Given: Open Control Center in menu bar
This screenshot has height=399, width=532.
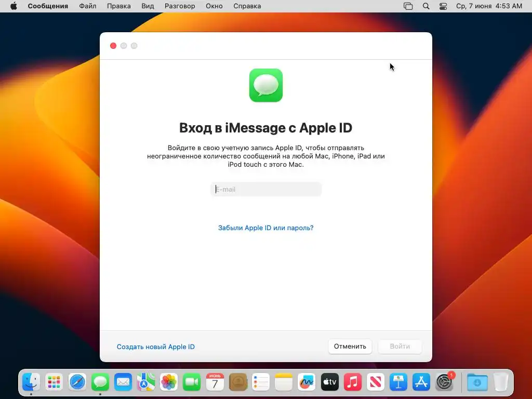Looking at the screenshot, I should point(443,6).
